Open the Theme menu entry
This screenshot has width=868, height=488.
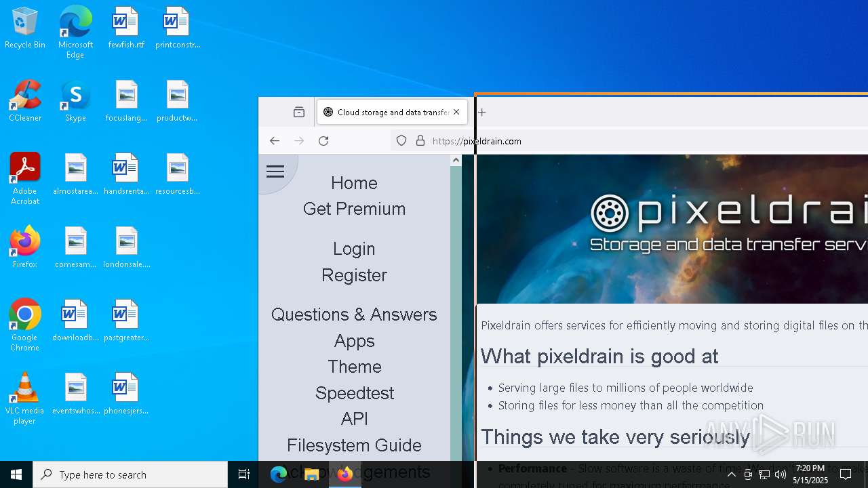354,367
